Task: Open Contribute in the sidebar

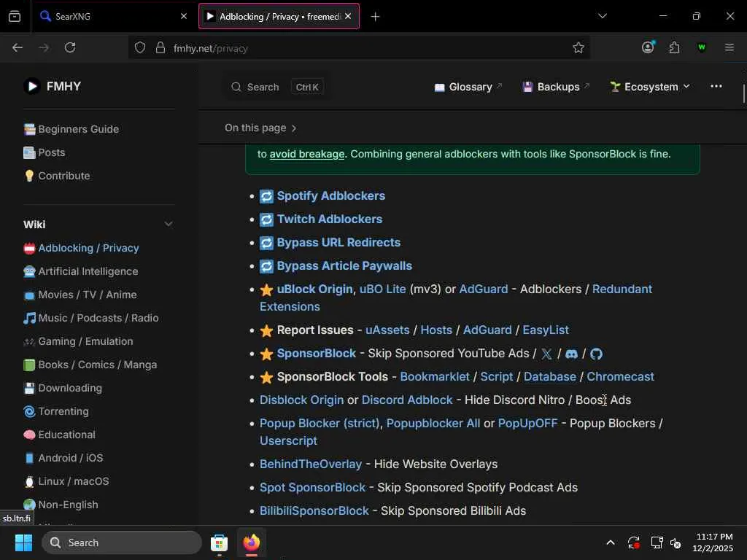Action: pyautogui.click(x=57, y=176)
